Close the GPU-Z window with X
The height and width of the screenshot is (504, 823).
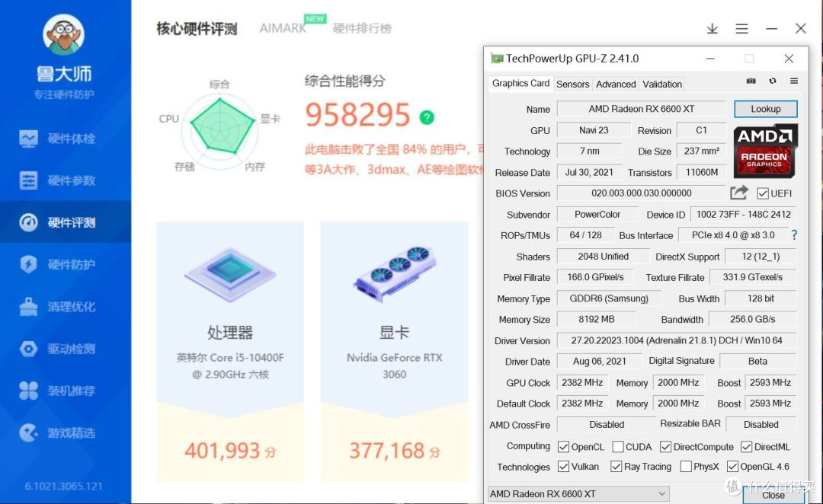coord(789,58)
